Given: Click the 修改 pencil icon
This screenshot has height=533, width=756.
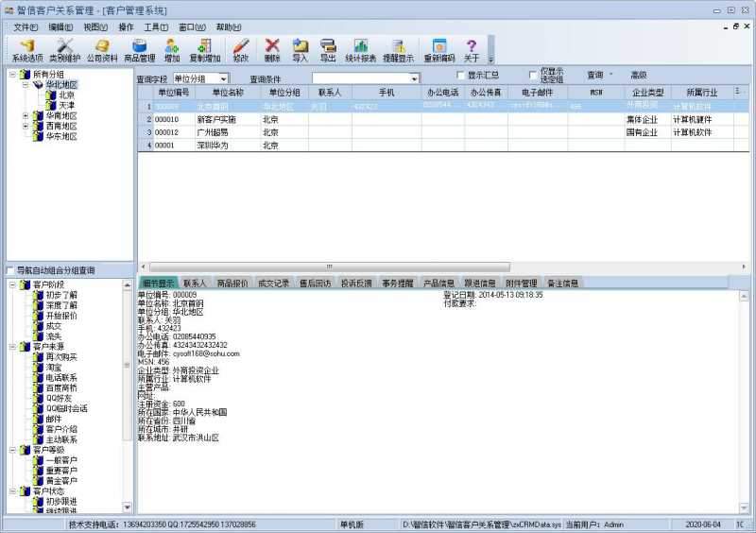Looking at the screenshot, I should 241,50.
